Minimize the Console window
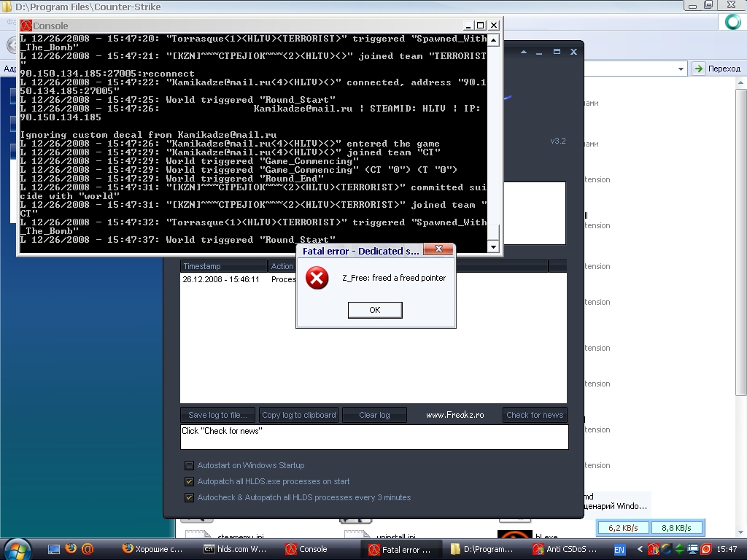This screenshot has width=747, height=560. point(468,26)
